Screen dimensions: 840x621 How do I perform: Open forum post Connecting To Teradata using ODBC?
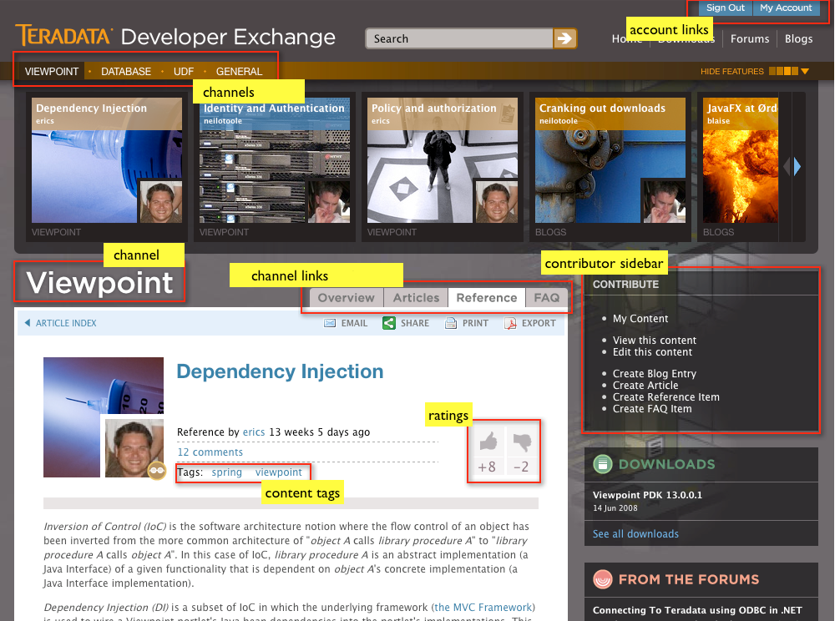[697, 610]
